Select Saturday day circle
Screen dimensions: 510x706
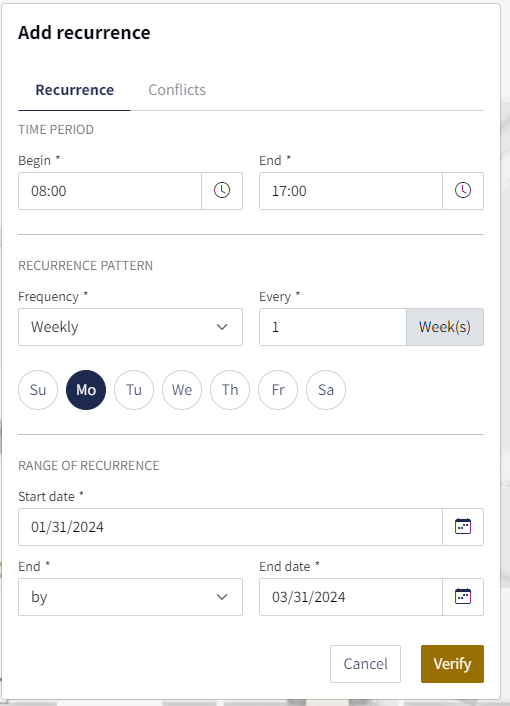pos(326,390)
